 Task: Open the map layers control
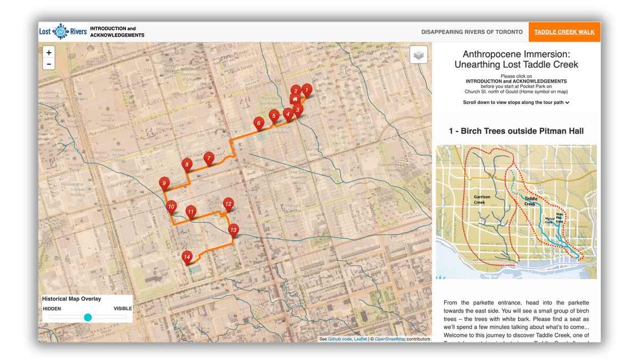[419, 55]
